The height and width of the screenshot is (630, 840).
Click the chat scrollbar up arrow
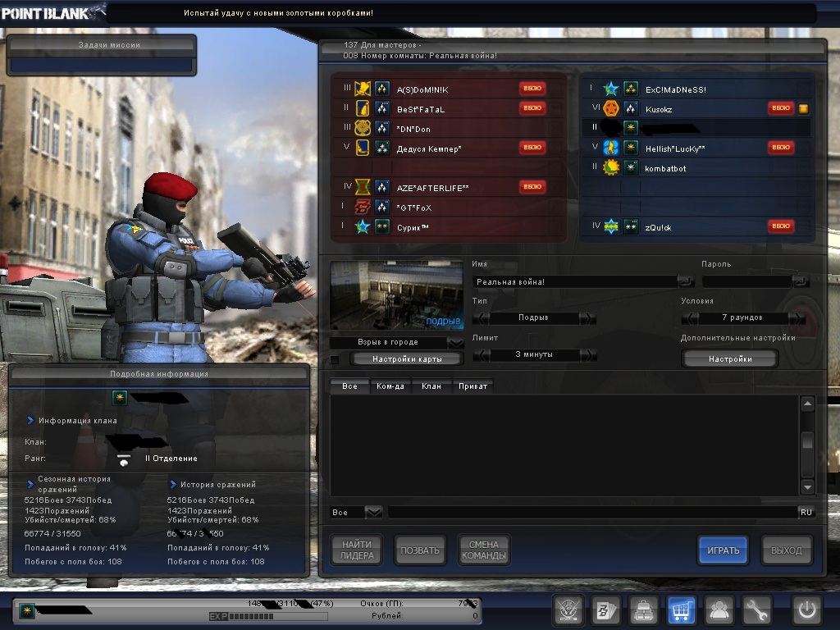807,404
